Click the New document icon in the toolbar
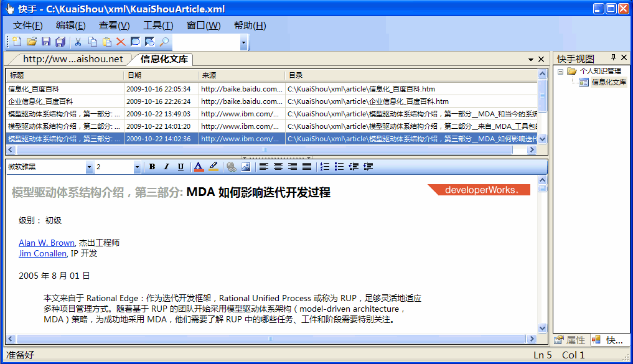Viewport: 633px width, 364px height. pyautogui.click(x=17, y=42)
